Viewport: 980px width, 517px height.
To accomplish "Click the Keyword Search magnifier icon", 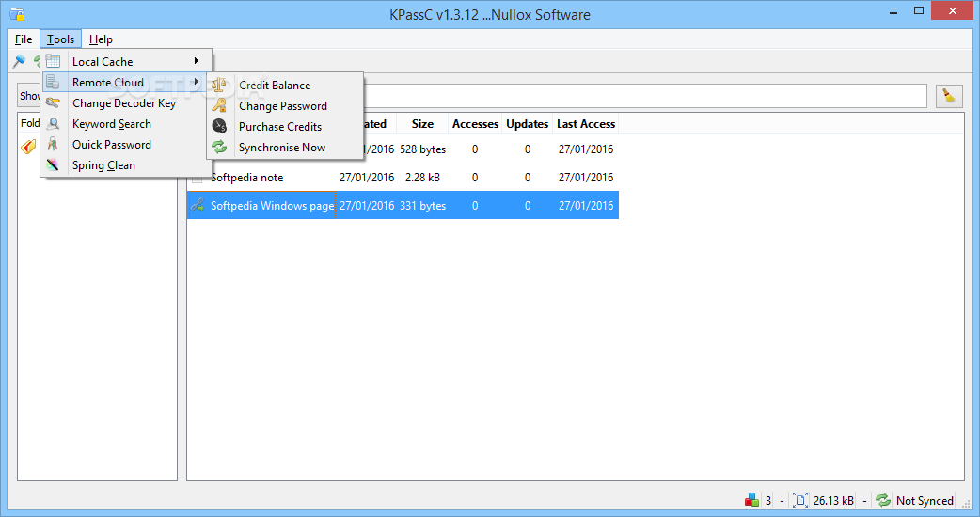I will click(x=53, y=124).
